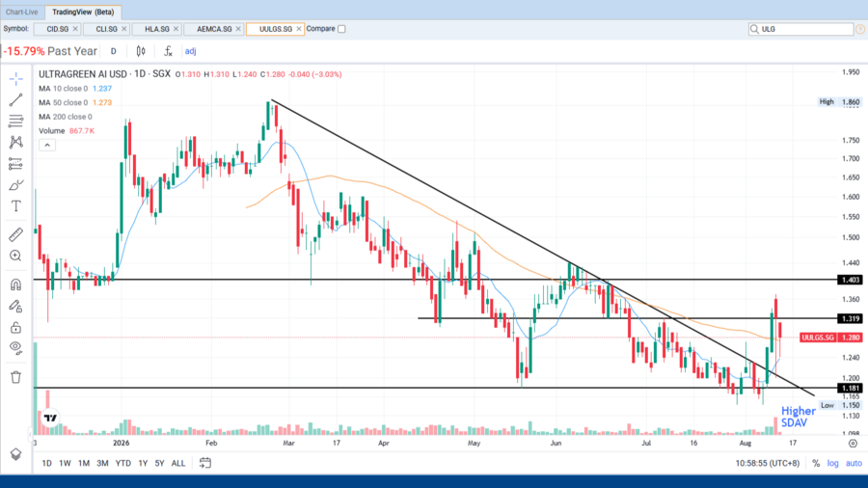Activate the zoom in tool
868x488 pixels.
coord(15,256)
